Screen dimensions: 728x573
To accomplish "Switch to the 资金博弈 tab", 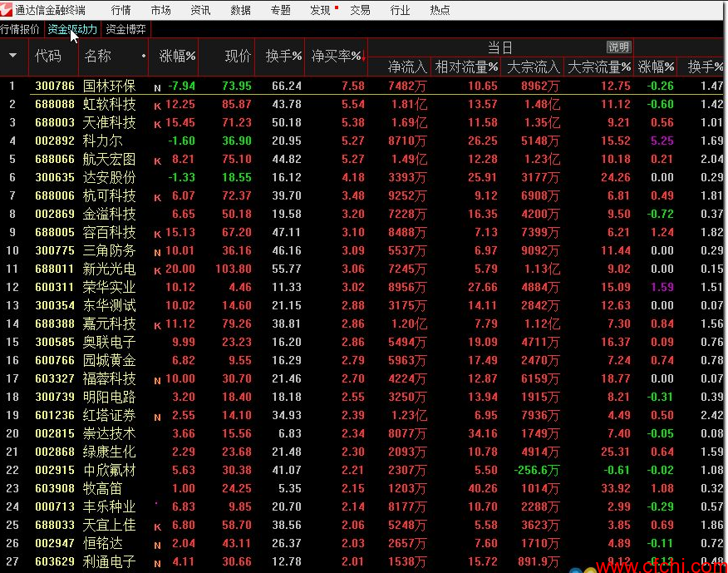I will 125,29.
